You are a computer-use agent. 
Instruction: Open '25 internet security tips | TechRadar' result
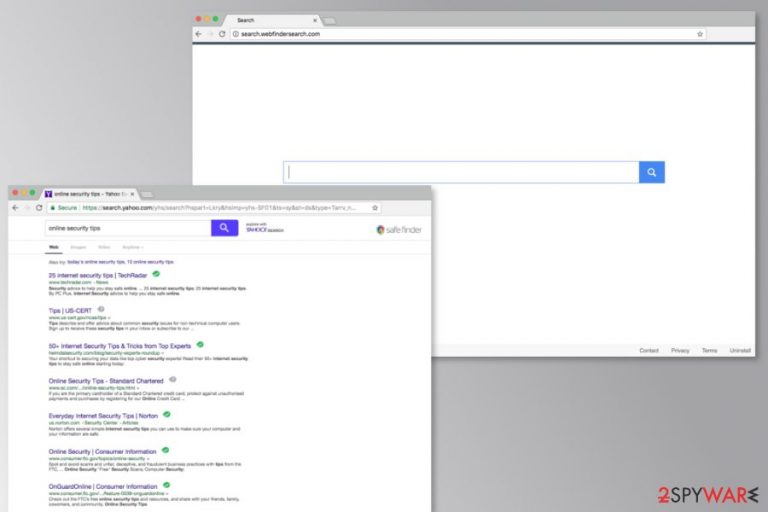click(x=98, y=275)
